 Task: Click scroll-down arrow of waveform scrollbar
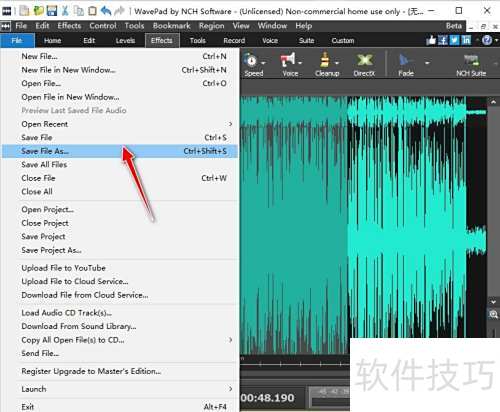(x=493, y=302)
